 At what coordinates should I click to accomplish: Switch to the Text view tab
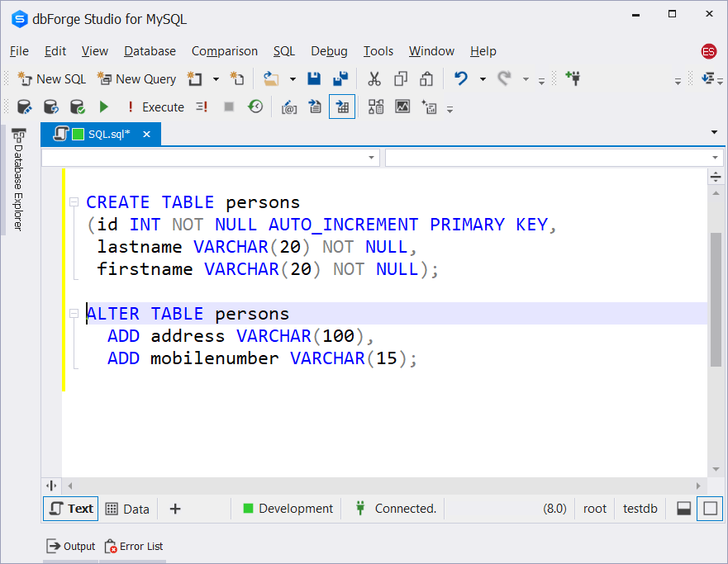71,509
